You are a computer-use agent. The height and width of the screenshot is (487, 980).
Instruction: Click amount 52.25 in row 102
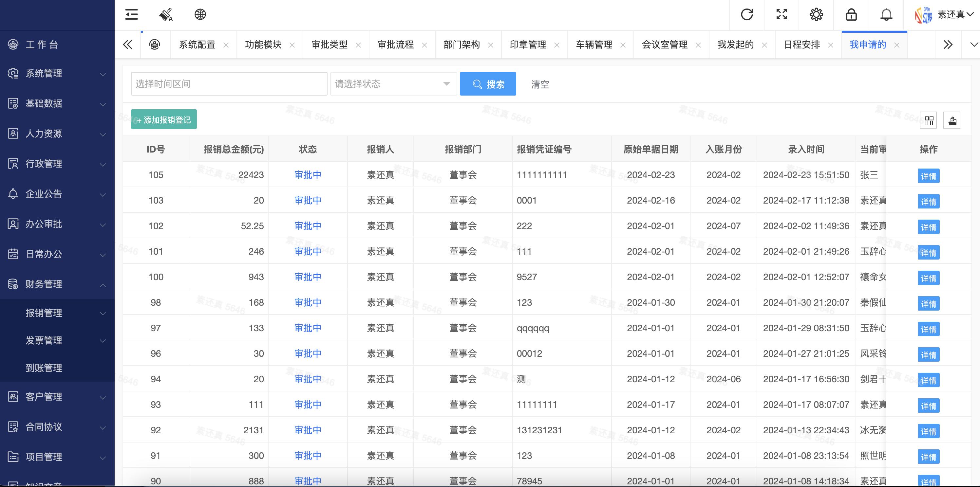point(252,226)
